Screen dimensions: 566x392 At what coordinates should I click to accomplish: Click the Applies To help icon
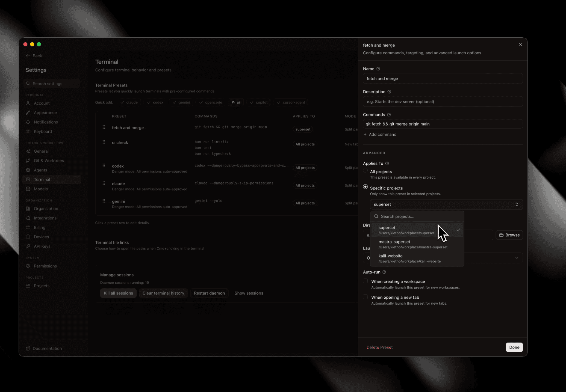pos(387,164)
